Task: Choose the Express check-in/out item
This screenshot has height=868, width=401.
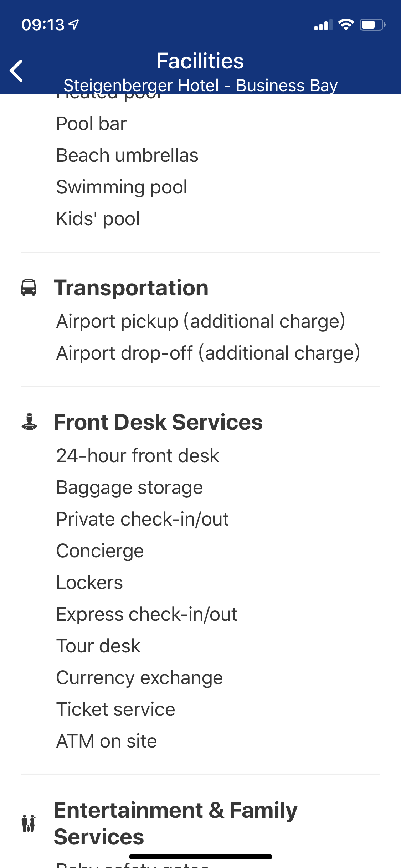Action: [x=146, y=614]
